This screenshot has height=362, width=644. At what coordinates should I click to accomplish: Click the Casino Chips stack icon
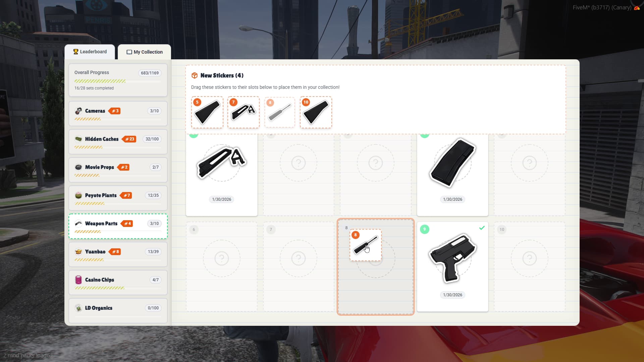[78, 280]
